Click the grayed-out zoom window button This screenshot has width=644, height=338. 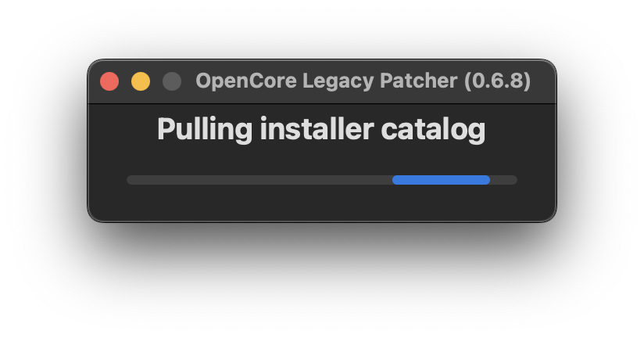(172, 81)
